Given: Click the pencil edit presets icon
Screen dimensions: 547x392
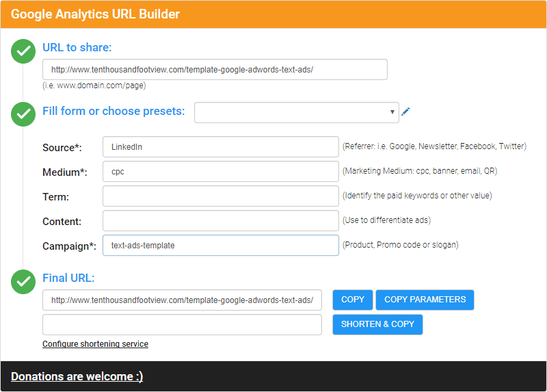Looking at the screenshot, I should [x=405, y=112].
